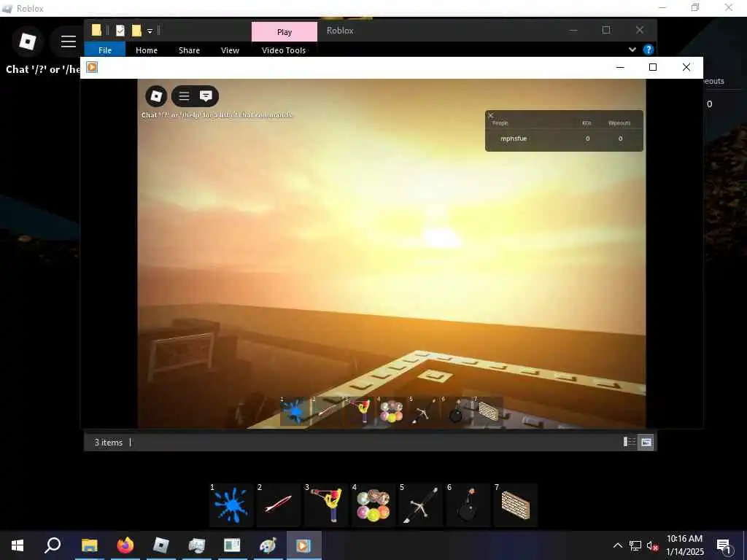Open the notification center icon
This screenshot has height=560, width=747.
pyautogui.click(x=724, y=545)
